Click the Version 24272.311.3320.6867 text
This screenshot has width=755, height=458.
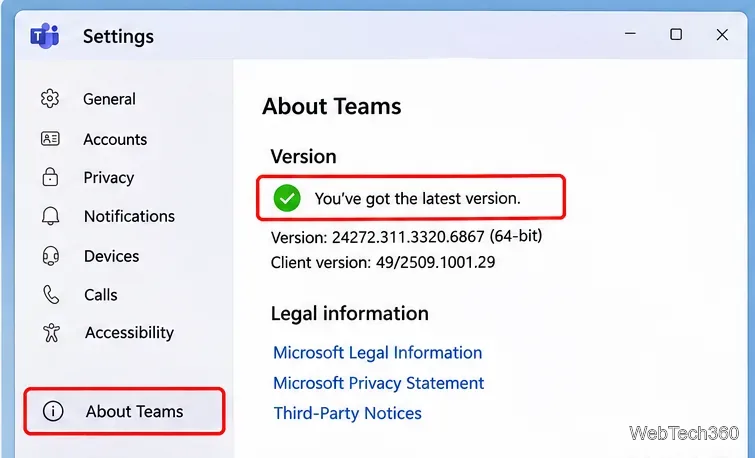406,236
